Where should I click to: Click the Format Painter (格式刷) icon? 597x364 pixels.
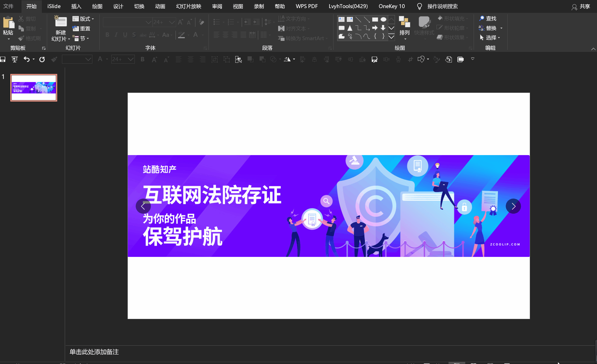(x=21, y=38)
